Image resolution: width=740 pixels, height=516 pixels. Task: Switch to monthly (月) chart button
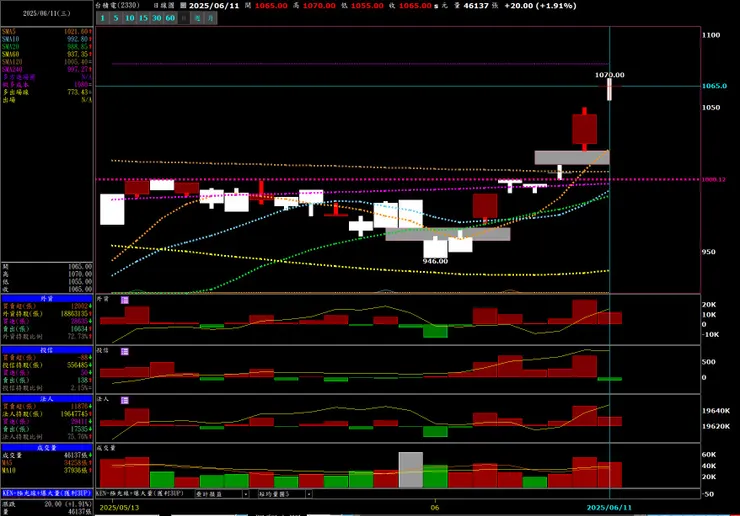click(211, 18)
